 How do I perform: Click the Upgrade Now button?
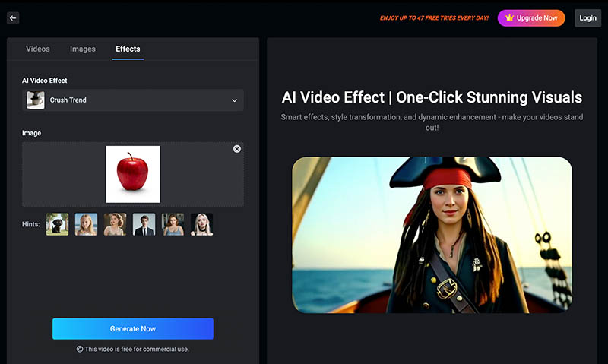pyautogui.click(x=531, y=17)
